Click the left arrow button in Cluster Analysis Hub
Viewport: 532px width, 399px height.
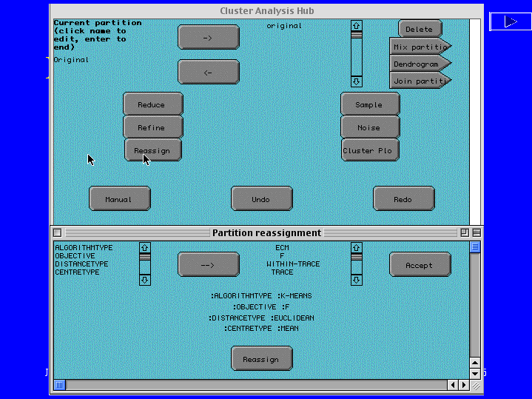[x=208, y=72]
